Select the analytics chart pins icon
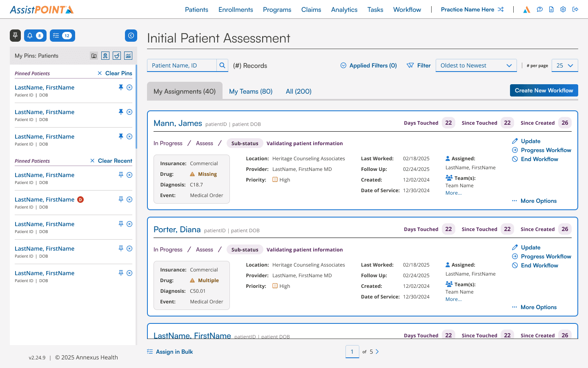Image resolution: width=588 pixels, height=368 pixels. pos(128,56)
